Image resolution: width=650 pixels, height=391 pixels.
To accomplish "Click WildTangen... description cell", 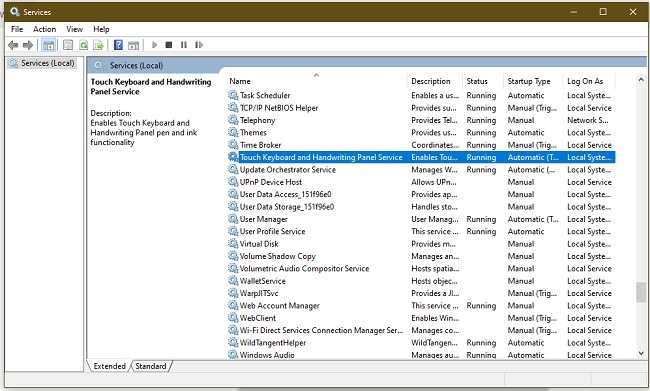I will (434, 342).
